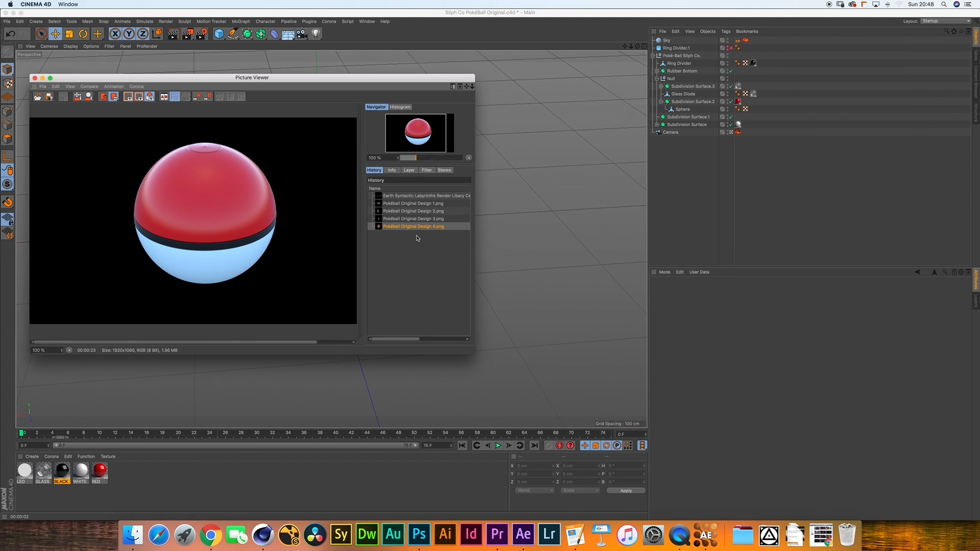The height and width of the screenshot is (551, 980).
Task: Click the Cube primitive icon
Action: 219,34
